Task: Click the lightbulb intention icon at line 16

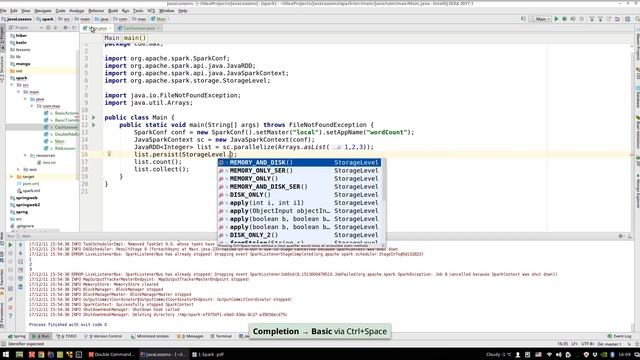Action: coord(109,154)
